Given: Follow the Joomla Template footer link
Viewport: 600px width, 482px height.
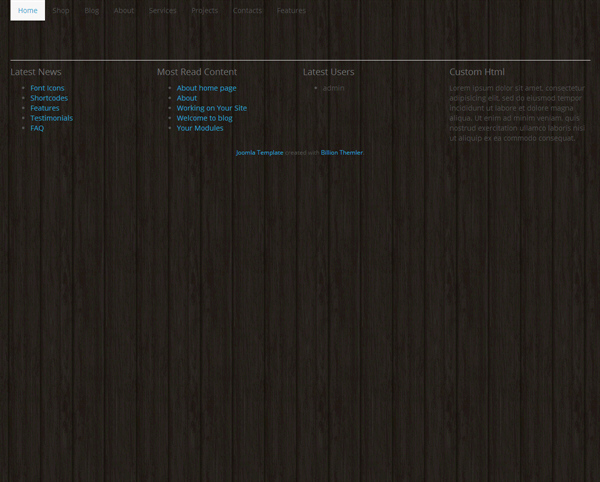Looking at the screenshot, I should point(259,153).
